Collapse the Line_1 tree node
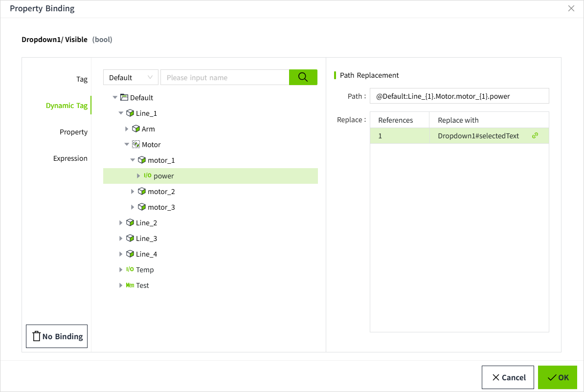This screenshot has width=584, height=392. [121, 113]
